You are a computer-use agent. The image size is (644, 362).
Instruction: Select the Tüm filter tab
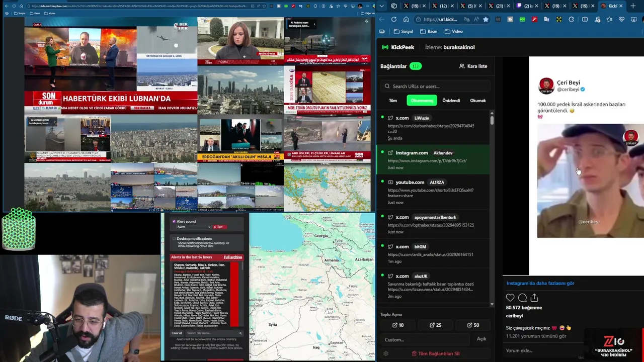click(x=393, y=100)
